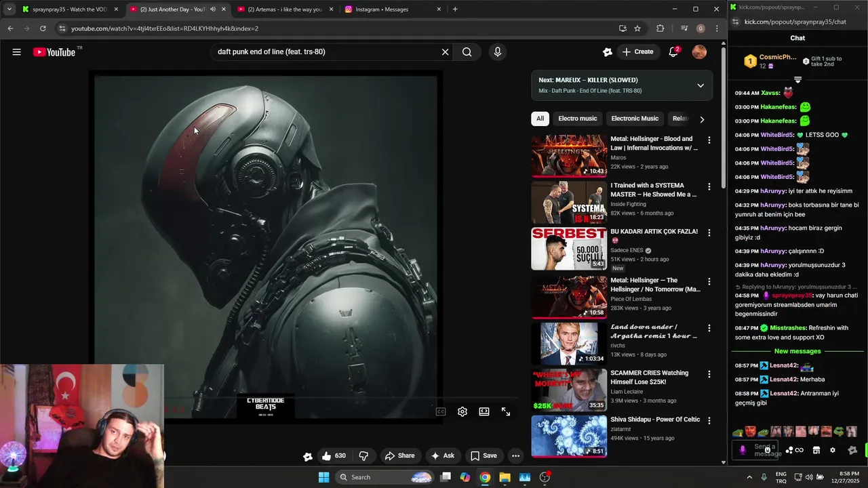Show hidden system tray icons
The width and height of the screenshot is (868, 488).
pyautogui.click(x=749, y=477)
